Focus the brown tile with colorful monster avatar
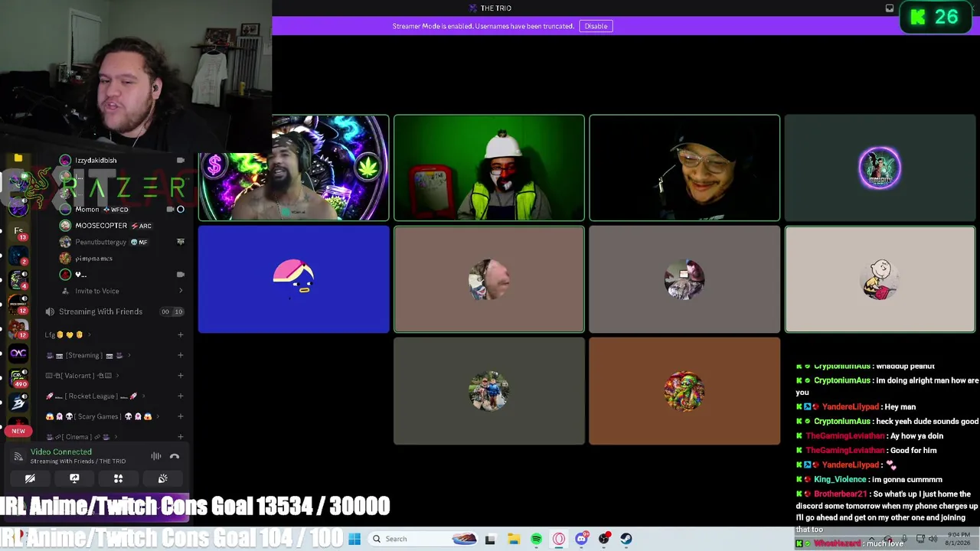Viewport: 980px width, 551px height. tap(684, 391)
